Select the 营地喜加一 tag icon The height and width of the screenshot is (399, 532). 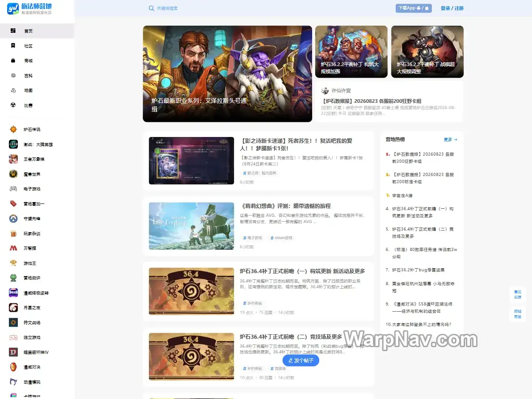[13, 203]
